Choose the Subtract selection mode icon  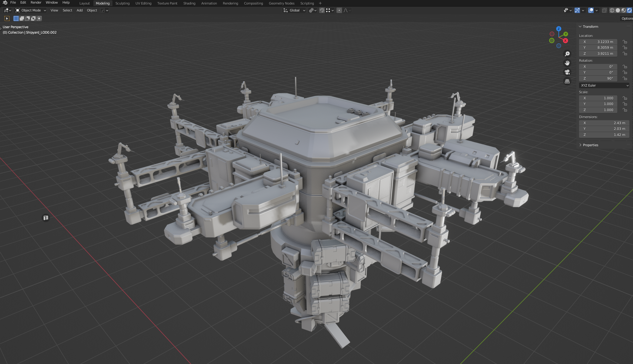pos(28,18)
